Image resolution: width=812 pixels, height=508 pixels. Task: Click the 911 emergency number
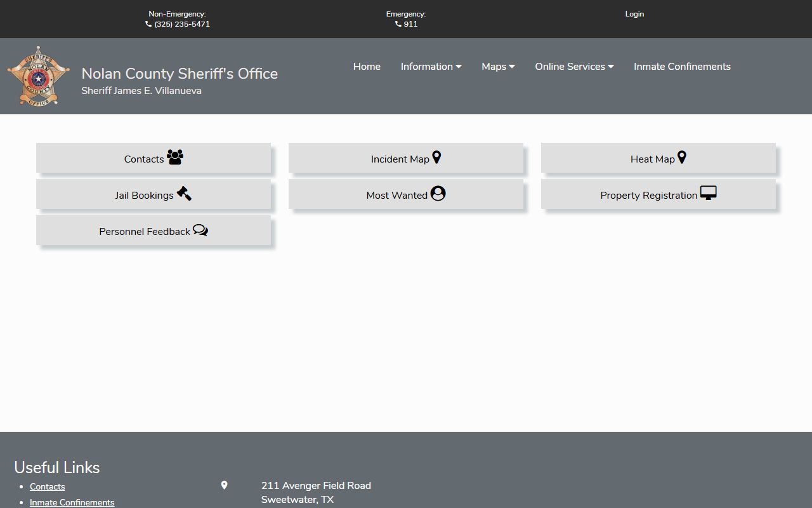tap(410, 24)
